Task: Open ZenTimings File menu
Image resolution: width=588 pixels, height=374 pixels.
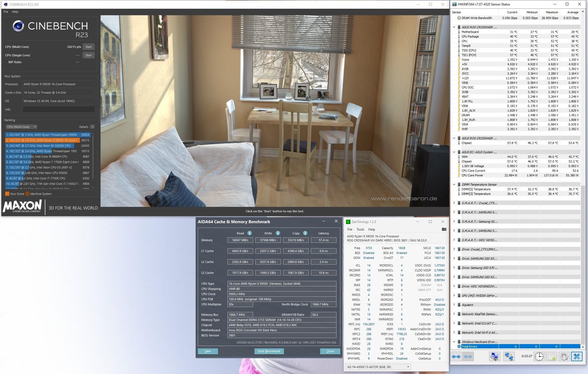Action: click(x=350, y=229)
